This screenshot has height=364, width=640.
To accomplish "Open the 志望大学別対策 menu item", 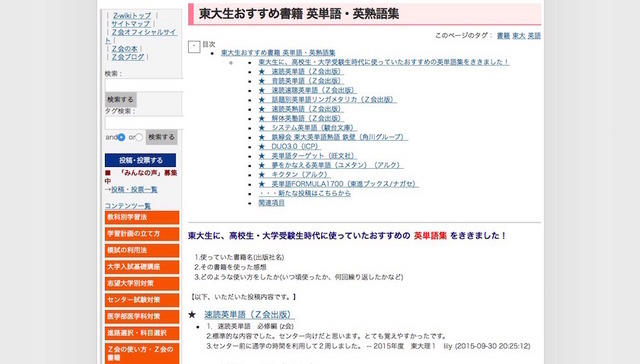I will (142, 283).
